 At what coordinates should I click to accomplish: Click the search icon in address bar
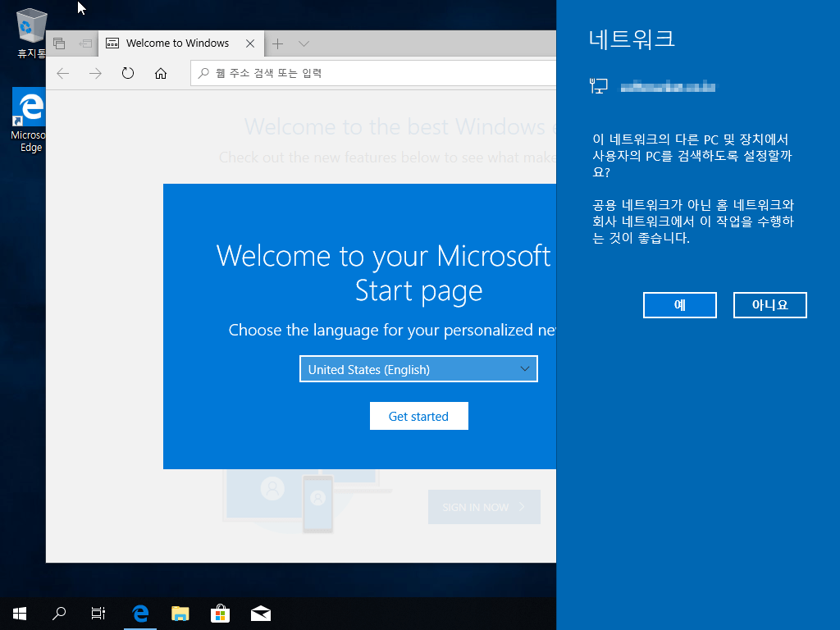coord(203,73)
